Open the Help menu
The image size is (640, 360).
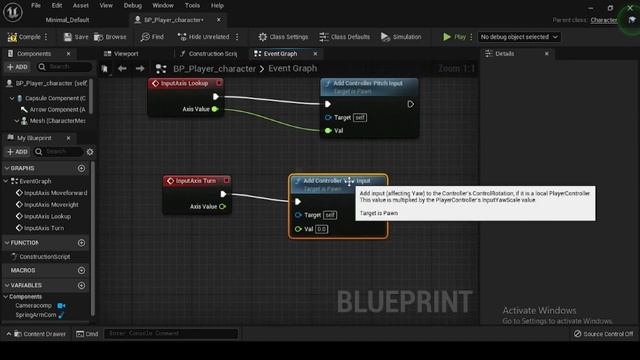point(217,6)
